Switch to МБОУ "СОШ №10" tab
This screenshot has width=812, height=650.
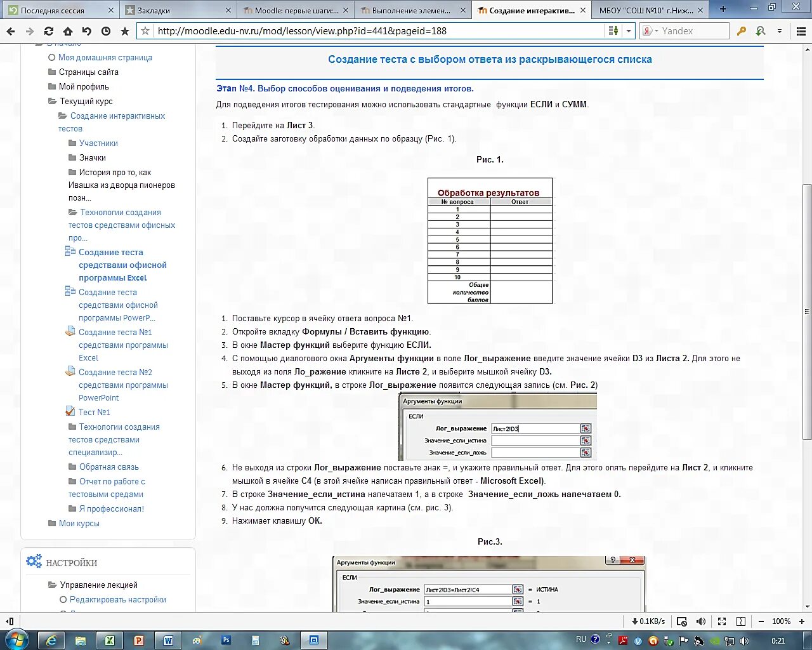(651, 10)
